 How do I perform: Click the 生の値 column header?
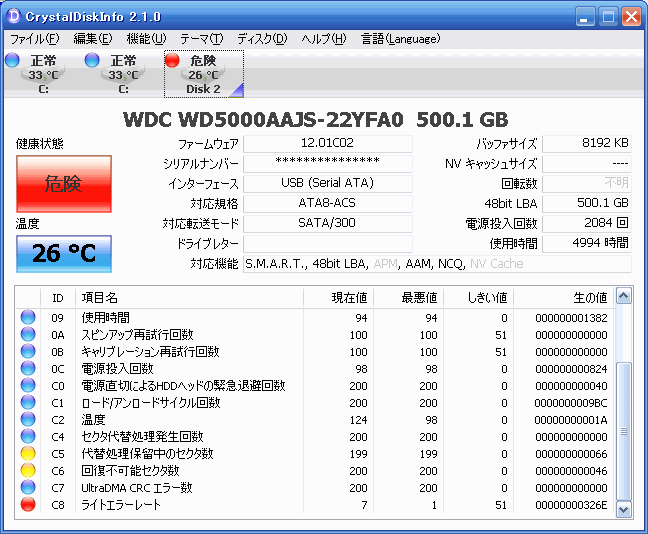pyautogui.click(x=564, y=298)
